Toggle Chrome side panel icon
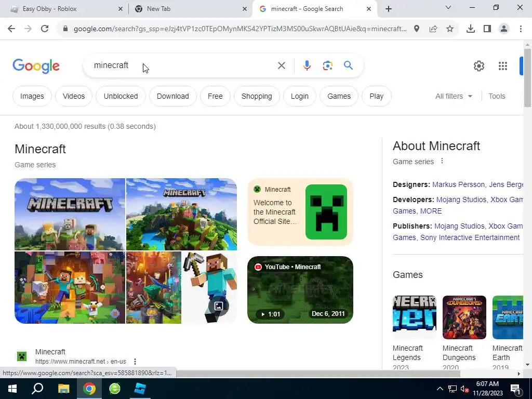 coord(487,29)
